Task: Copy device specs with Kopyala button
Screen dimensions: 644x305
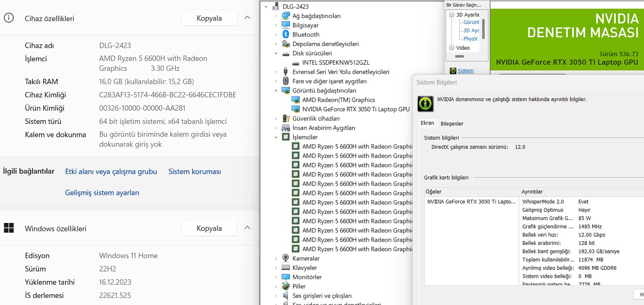Action: pos(209,18)
